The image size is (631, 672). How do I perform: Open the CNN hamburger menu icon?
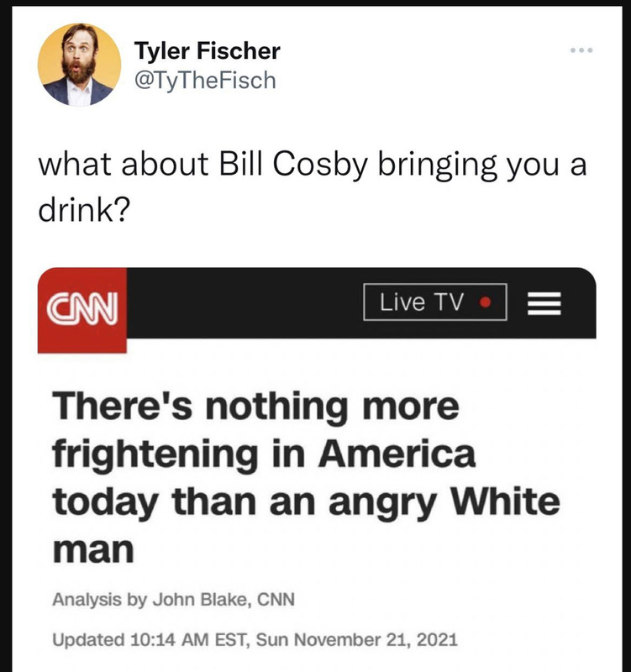pyautogui.click(x=544, y=303)
